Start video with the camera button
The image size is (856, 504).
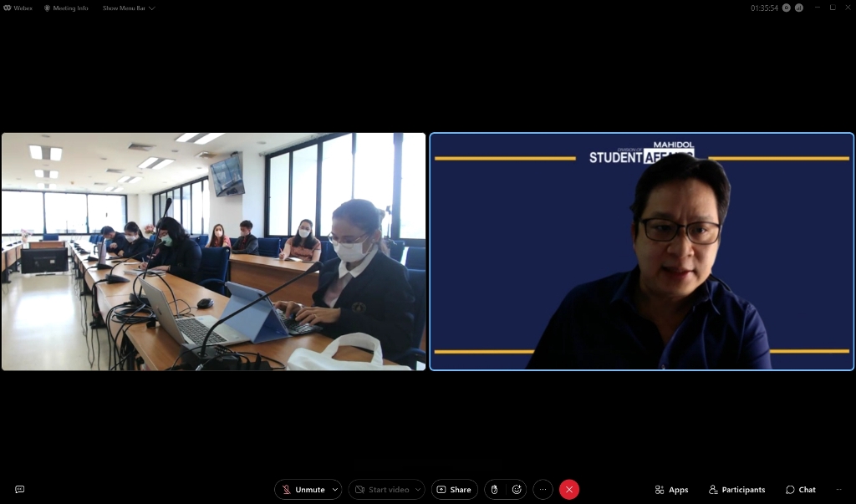(x=381, y=490)
